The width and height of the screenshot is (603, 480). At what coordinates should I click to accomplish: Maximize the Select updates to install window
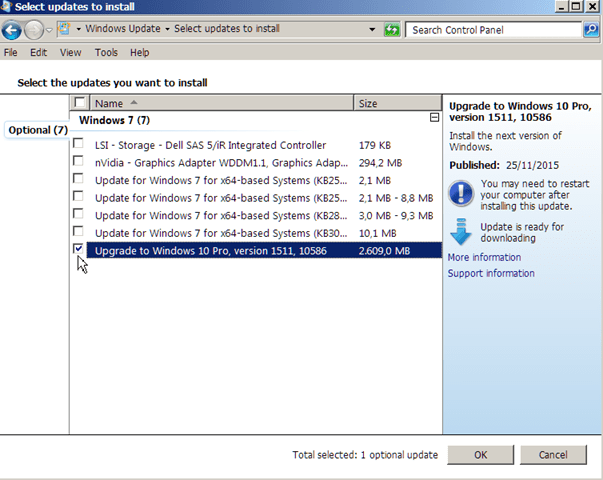pyautogui.click(x=576, y=7)
